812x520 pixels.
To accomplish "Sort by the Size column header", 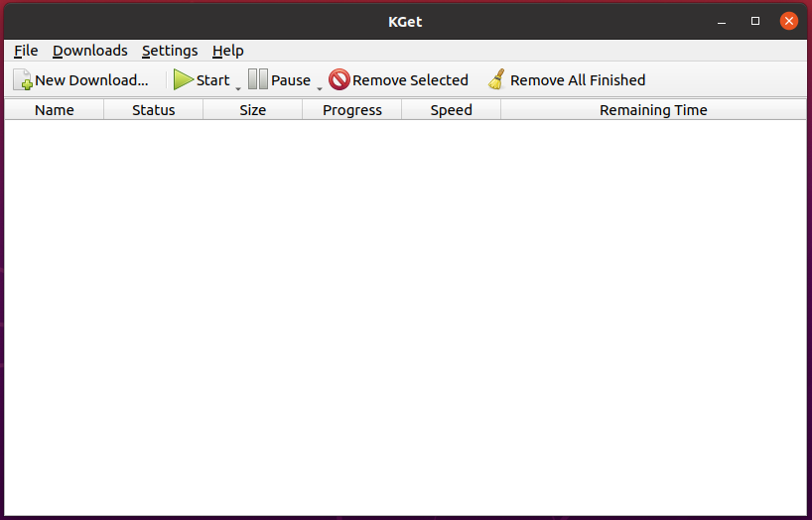I will (x=253, y=110).
